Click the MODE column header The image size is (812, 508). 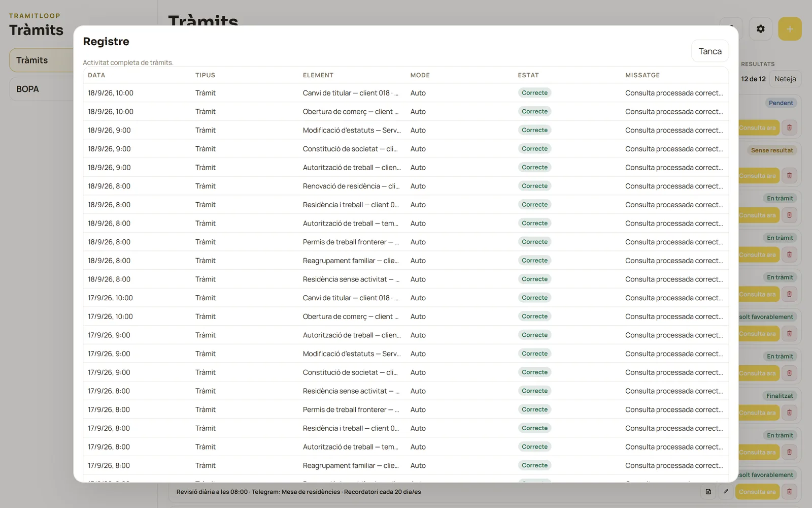tap(420, 75)
